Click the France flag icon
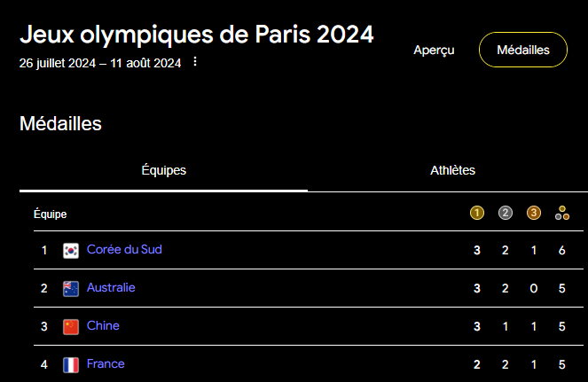 click(71, 365)
